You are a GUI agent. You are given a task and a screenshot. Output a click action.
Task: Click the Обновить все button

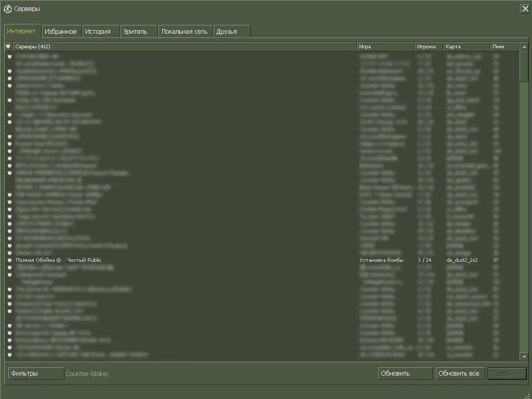pyautogui.click(x=460, y=373)
